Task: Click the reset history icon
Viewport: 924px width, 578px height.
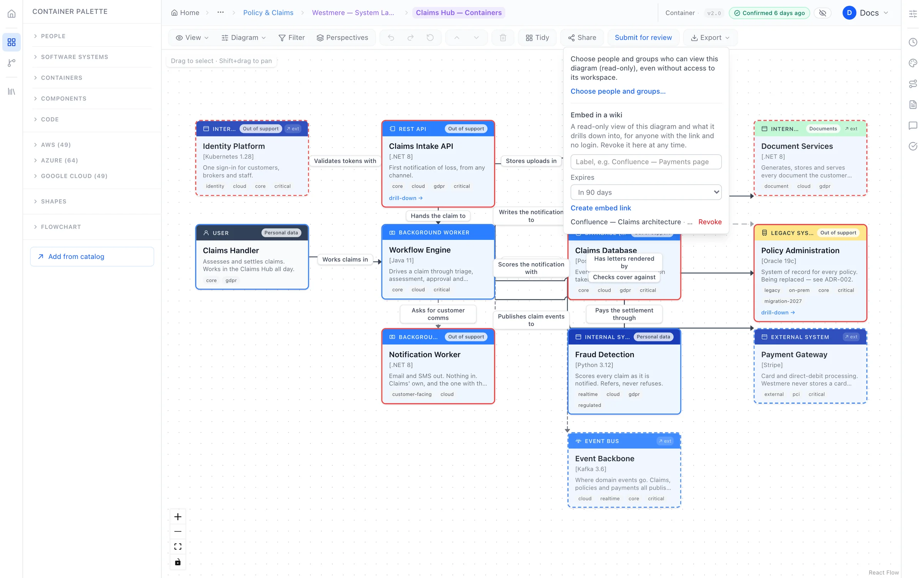Action: click(x=430, y=37)
